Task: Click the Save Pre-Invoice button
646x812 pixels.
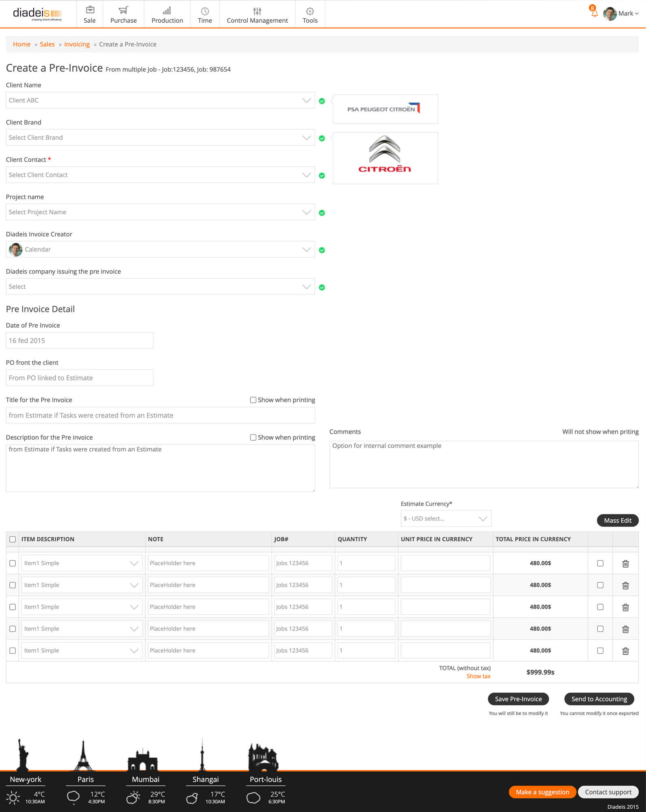Action: (x=518, y=699)
